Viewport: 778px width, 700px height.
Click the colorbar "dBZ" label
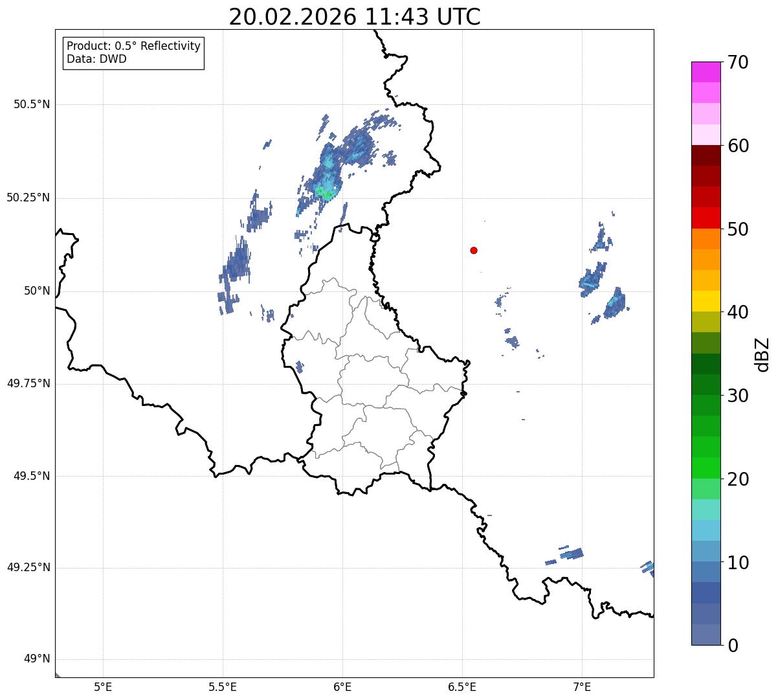pyautogui.click(x=762, y=354)
